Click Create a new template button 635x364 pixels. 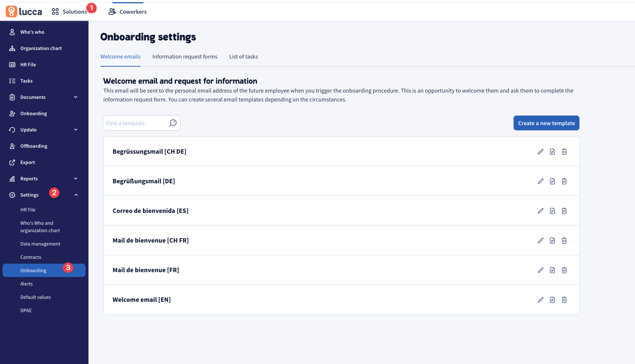point(546,123)
